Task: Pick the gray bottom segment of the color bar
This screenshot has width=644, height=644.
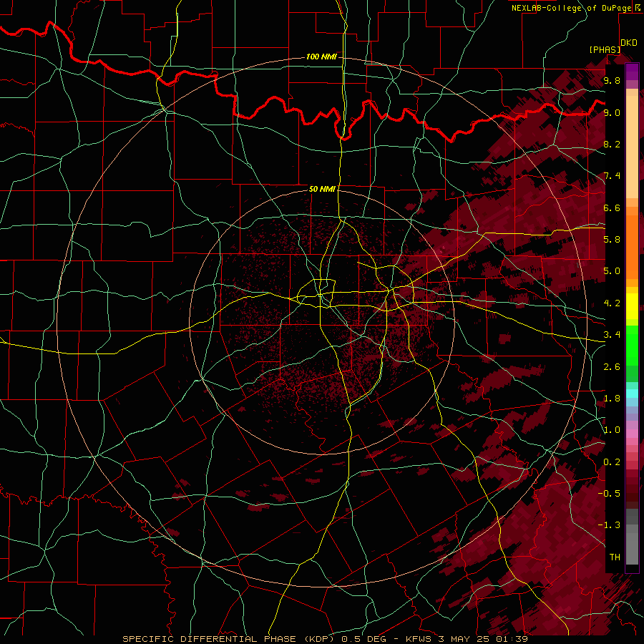Action: click(x=632, y=548)
